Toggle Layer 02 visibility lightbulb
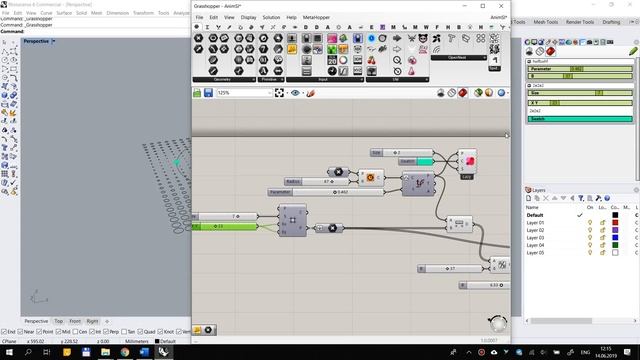This screenshot has height=360, width=640. point(590,230)
